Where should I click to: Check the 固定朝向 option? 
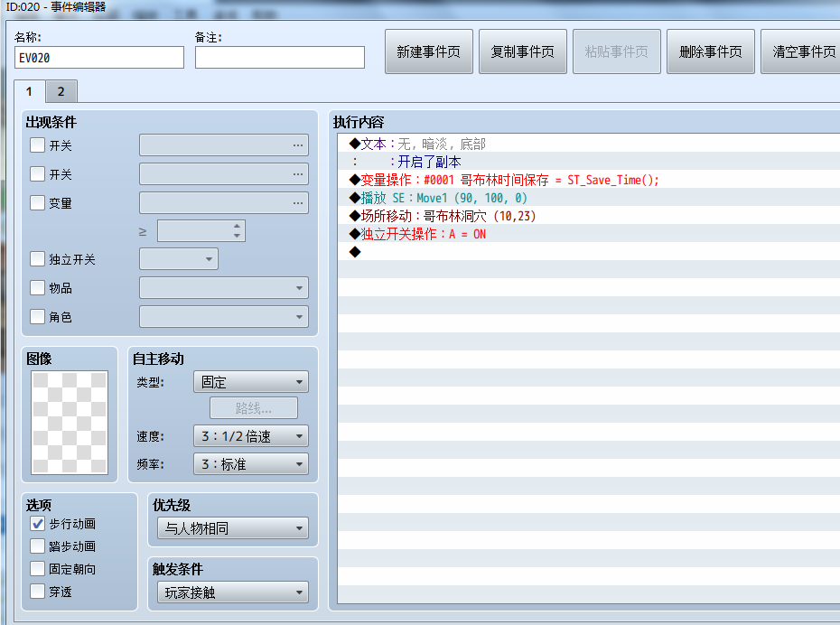[x=38, y=569]
